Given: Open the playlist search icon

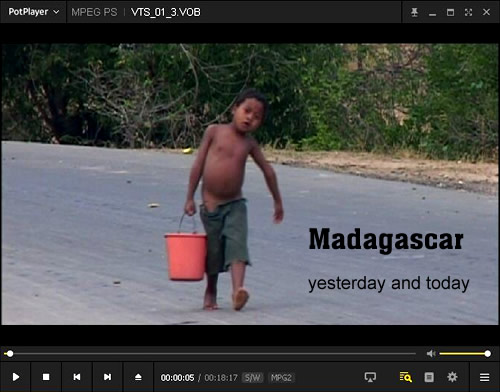Looking at the screenshot, I should (406, 377).
